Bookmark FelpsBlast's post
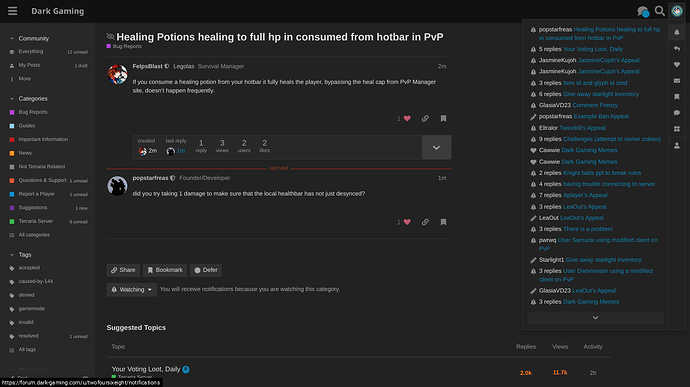The height and width of the screenshot is (387, 690). pyautogui.click(x=443, y=118)
